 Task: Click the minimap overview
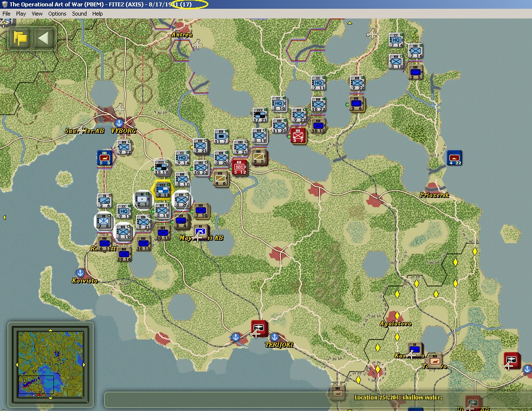tap(50, 364)
